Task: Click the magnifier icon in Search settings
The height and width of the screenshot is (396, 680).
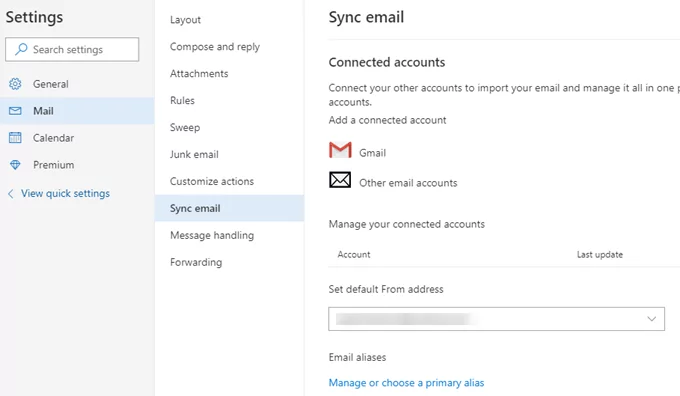Action: (21, 49)
